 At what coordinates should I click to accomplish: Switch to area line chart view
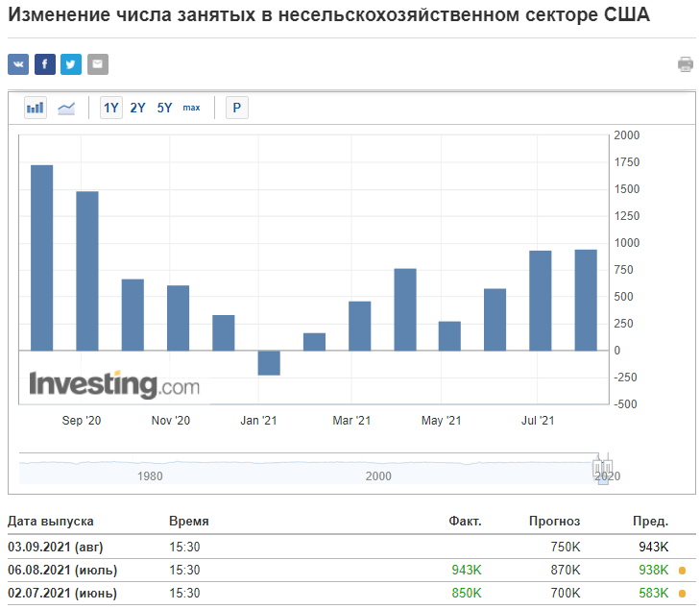66,108
